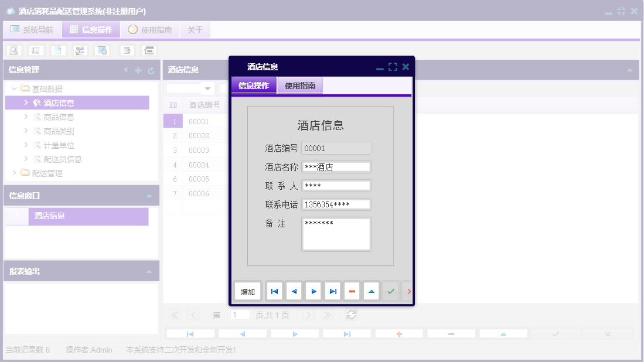Open the report list toolbar icon
Image resolution: width=644 pixels, height=362 pixels.
point(36,50)
